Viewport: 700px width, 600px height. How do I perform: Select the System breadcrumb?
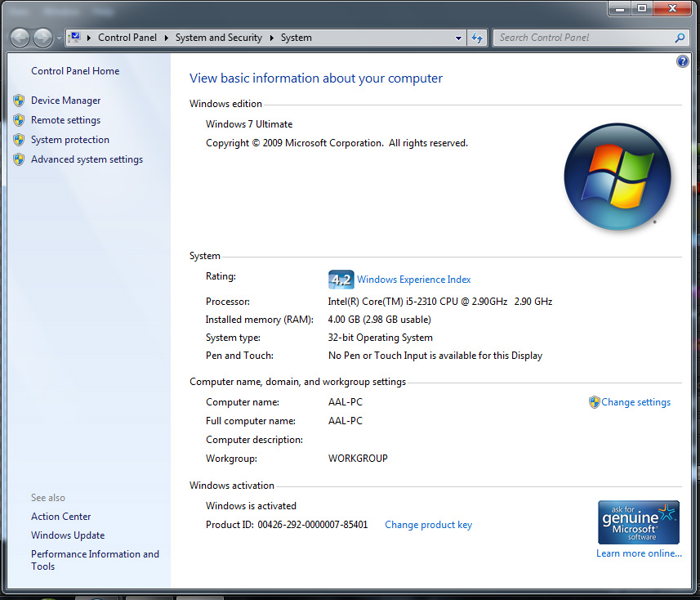click(296, 38)
